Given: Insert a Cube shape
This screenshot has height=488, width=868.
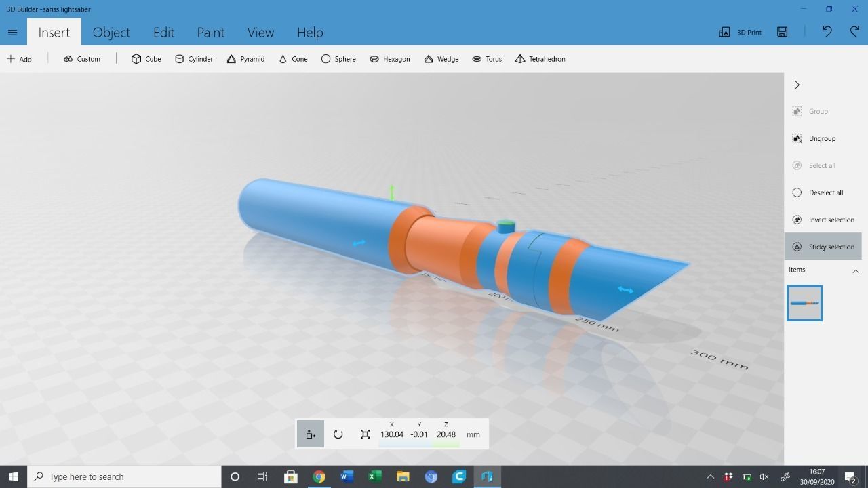Looking at the screenshot, I should [x=146, y=59].
